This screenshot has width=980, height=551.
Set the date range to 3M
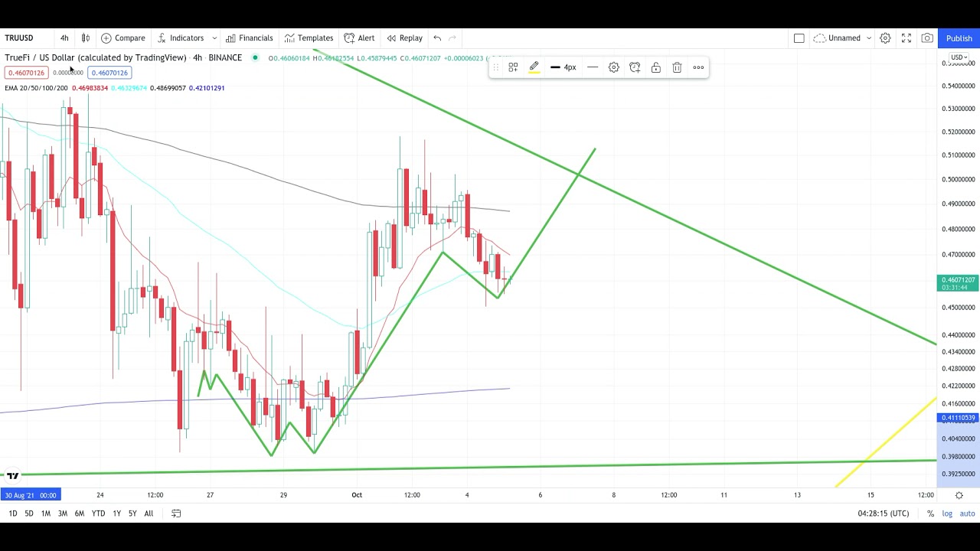tap(63, 514)
